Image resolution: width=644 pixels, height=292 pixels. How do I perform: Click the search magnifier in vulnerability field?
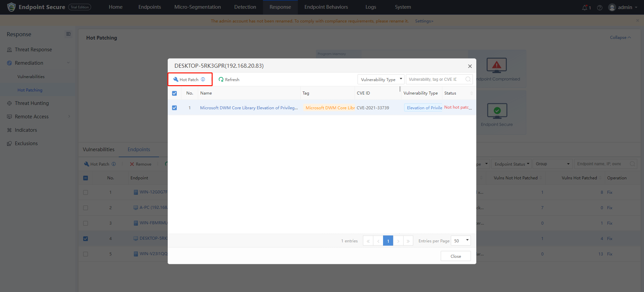coord(468,79)
